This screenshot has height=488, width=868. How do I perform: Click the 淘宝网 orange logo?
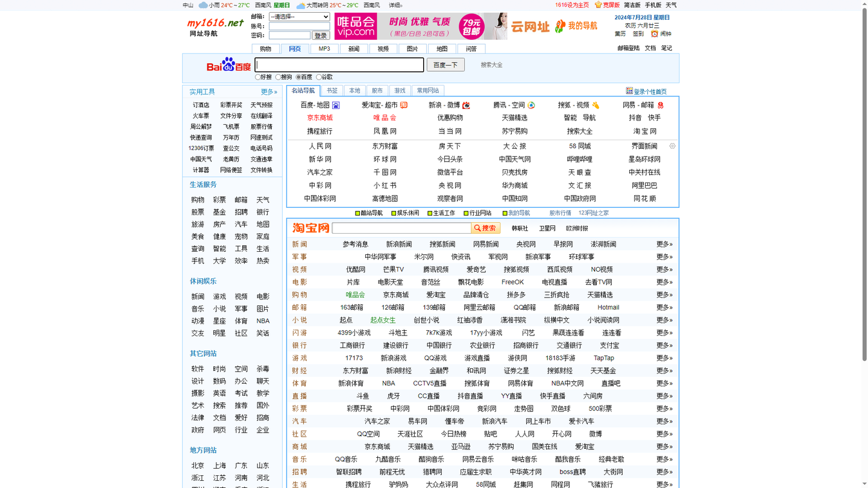pos(311,228)
